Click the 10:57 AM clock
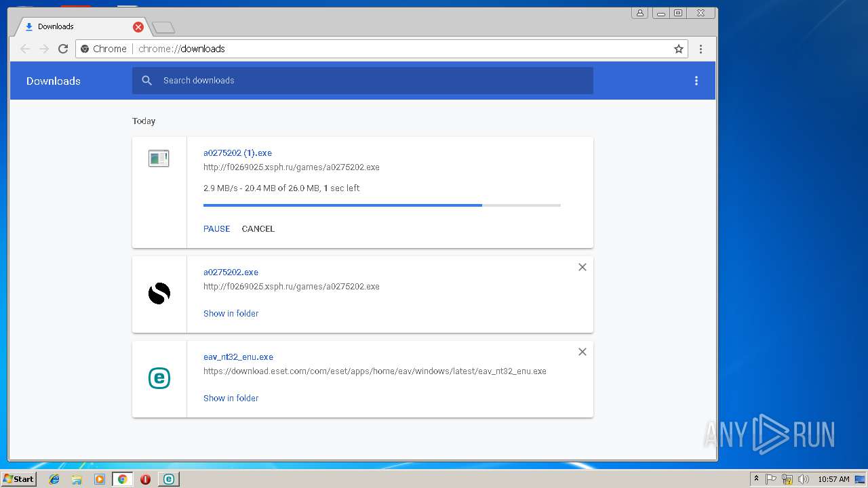 tap(833, 479)
